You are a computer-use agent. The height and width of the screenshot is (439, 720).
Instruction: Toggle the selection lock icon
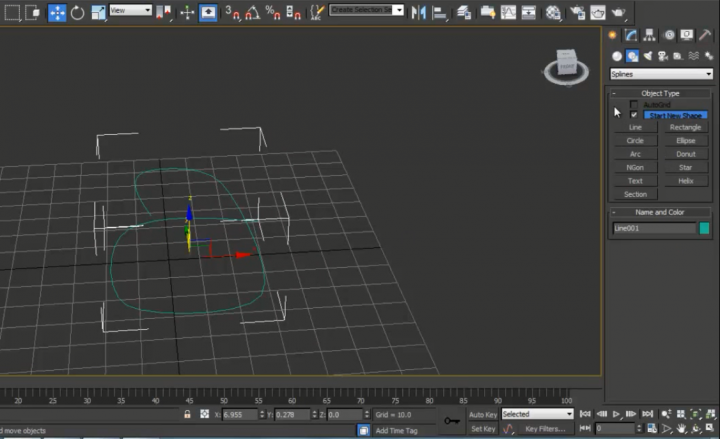click(188, 414)
